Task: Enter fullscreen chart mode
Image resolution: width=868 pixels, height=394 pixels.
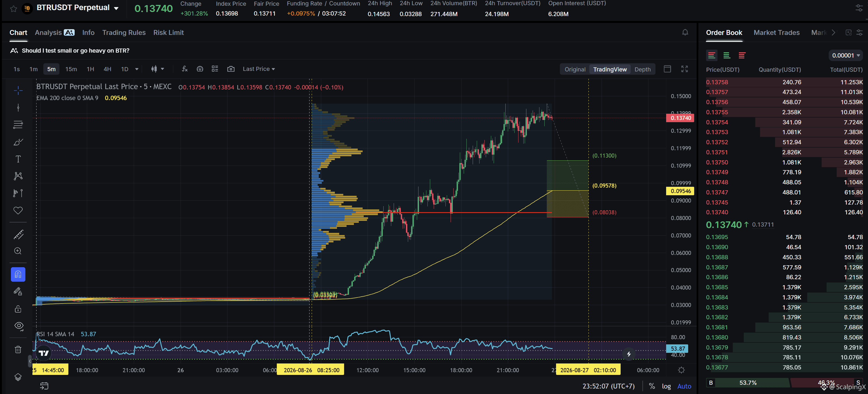Action: pyautogui.click(x=684, y=69)
